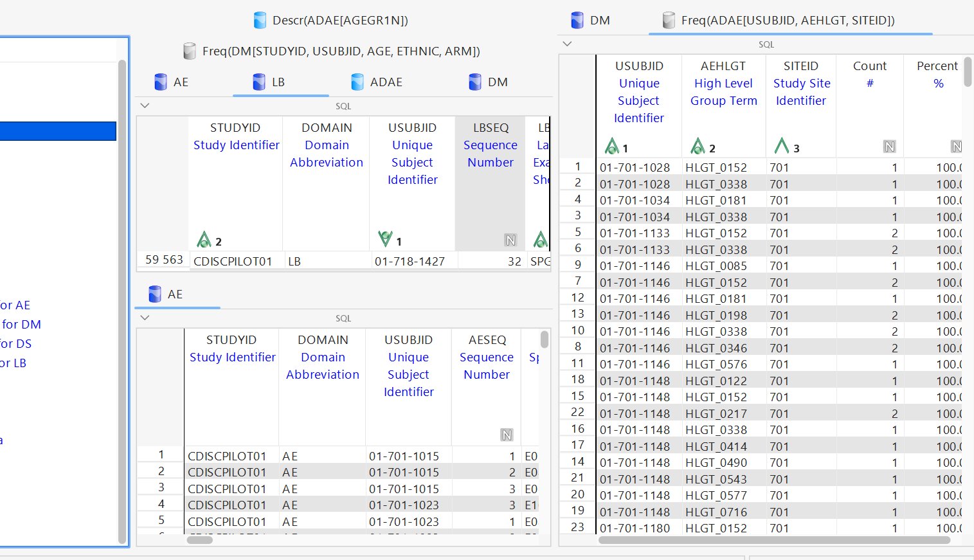Expand the SQL section of the AE table

pyautogui.click(x=145, y=318)
